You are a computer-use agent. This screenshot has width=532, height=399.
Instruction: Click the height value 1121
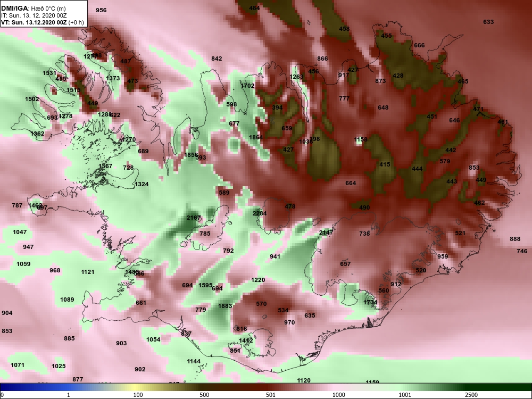(x=88, y=272)
